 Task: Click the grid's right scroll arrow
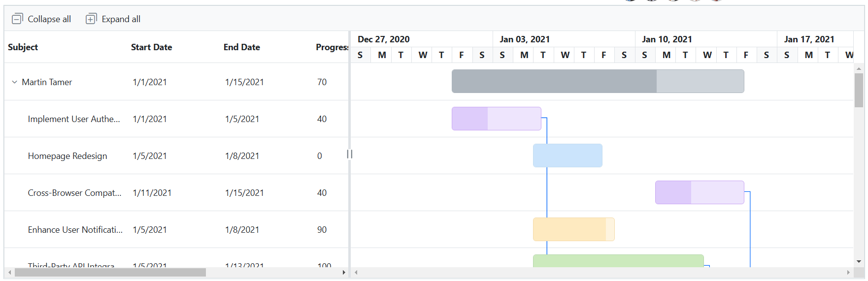pos(344,272)
